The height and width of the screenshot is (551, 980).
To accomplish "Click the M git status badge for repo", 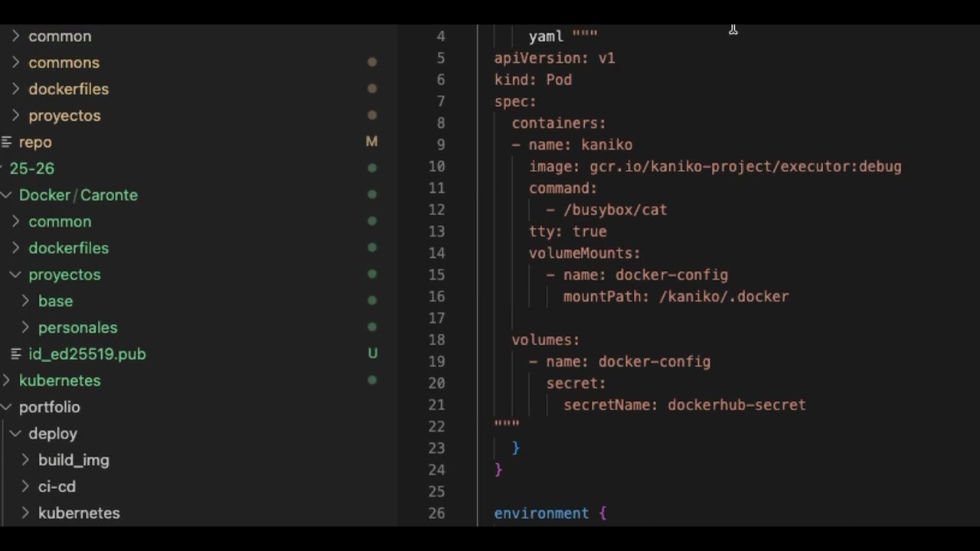I will pos(371,142).
